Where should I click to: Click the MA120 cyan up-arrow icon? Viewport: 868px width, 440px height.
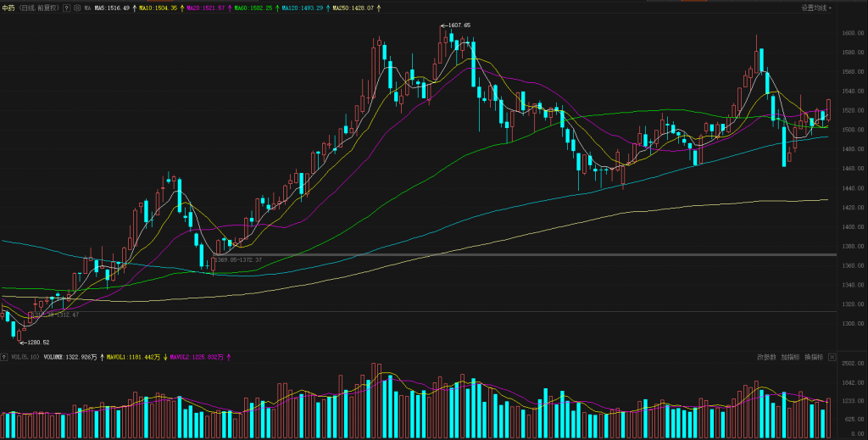coord(326,8)
